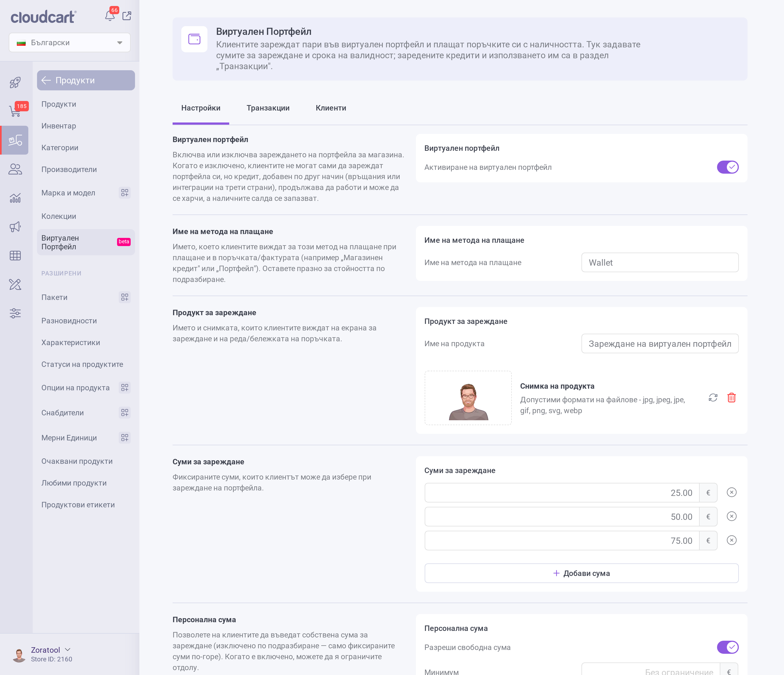Open Продуктови етикети menu item
Image resolution: width=784 pixels, height=675 pixels.
pos(78,505)
